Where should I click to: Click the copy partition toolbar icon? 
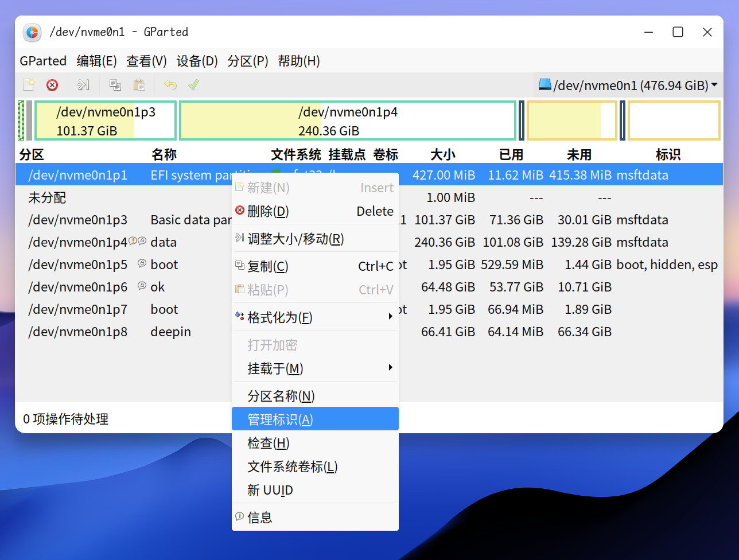point(115,85)
